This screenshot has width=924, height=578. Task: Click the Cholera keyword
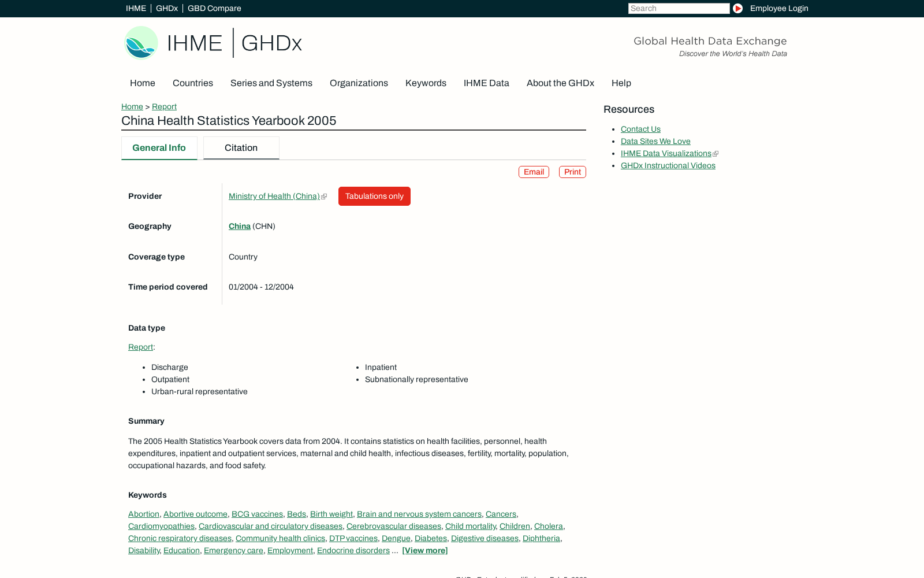click(x=548, y=526)
